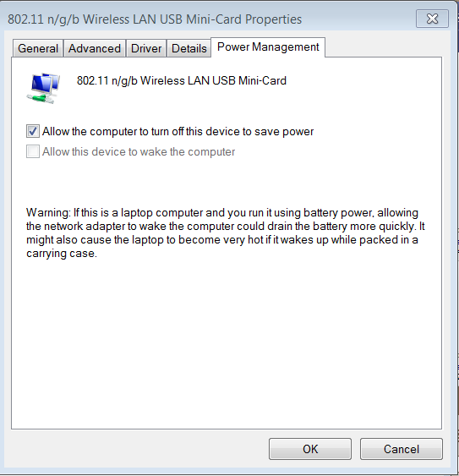
Task: Click the word 'Warning:' in the notice
Action: coord(48,212)
